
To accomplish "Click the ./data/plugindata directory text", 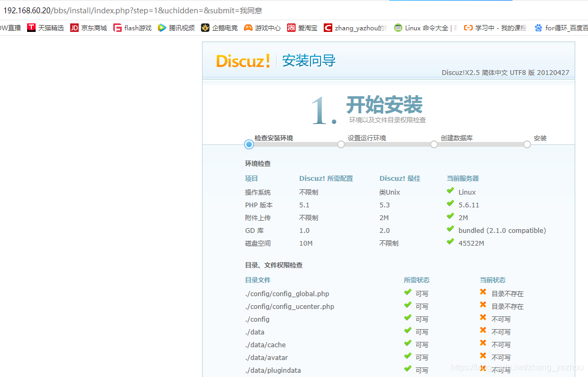I will [x=273, y=370].
